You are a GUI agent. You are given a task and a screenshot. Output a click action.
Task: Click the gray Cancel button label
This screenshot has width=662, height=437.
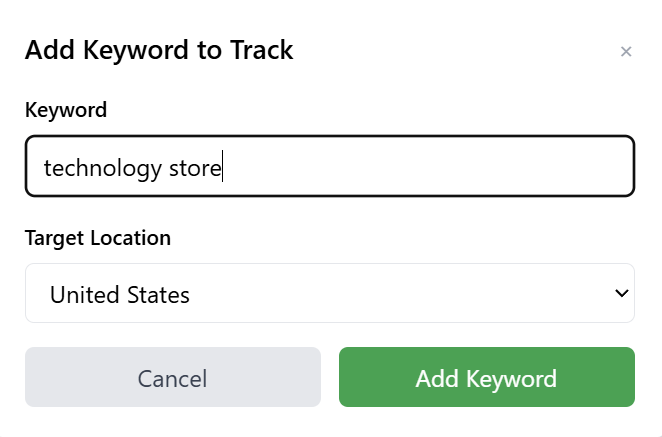pos(172,379)
